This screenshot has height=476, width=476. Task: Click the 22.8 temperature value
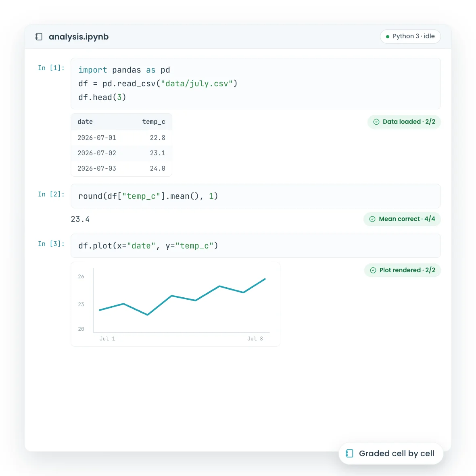(158, 138)
